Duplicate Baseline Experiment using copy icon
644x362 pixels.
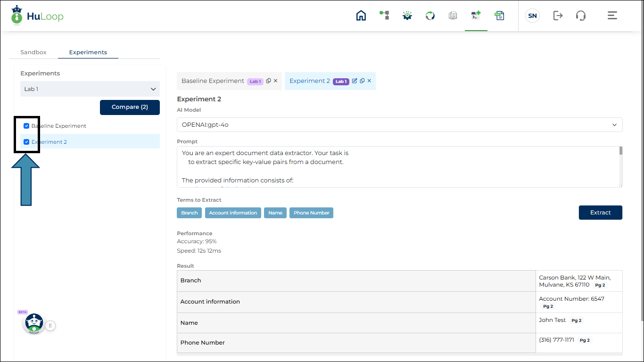tap(269, 81)
